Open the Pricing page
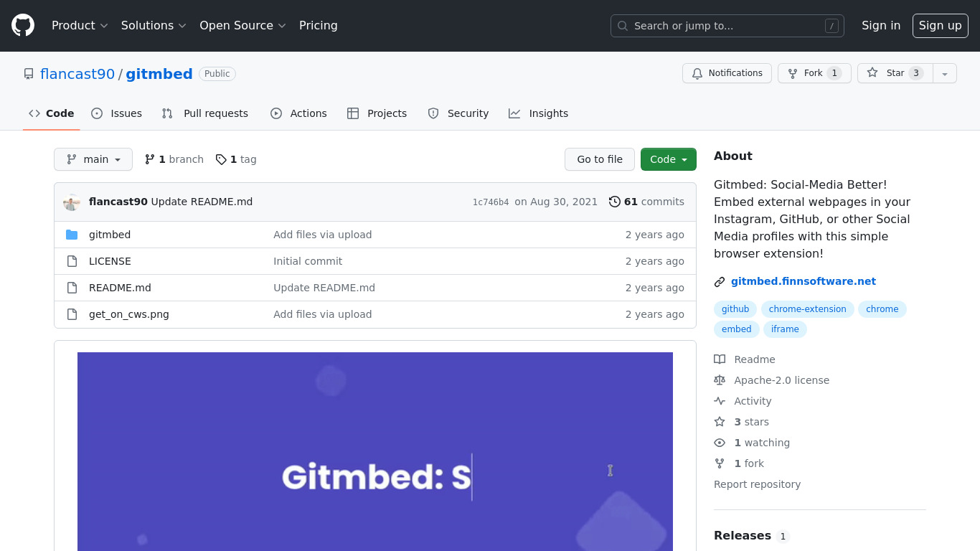Screen dimensions: 980x551 (319, 26)
